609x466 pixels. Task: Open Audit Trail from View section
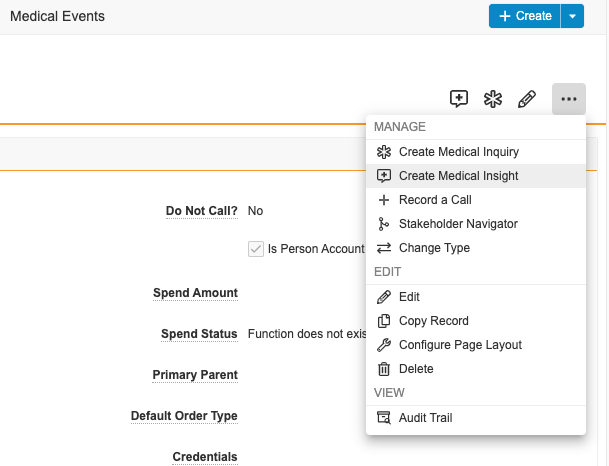[x=425, y=418]
